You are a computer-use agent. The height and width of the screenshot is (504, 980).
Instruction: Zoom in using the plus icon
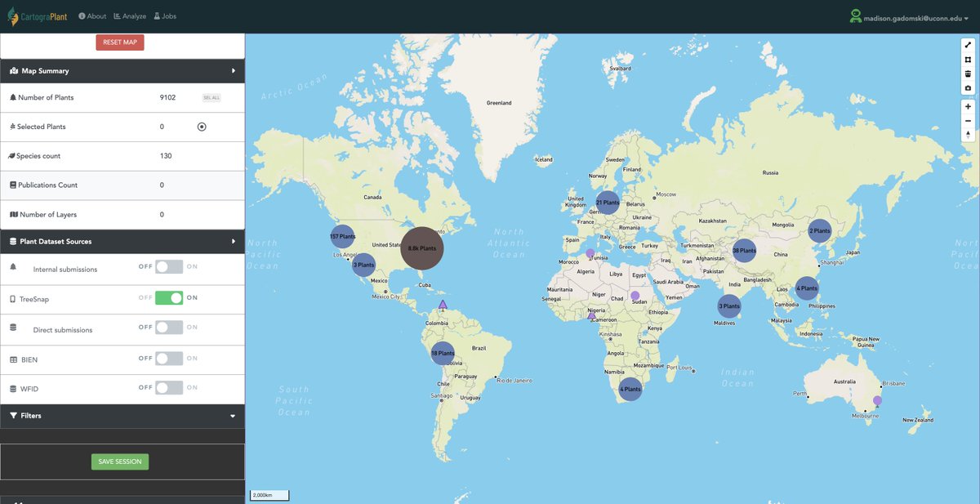click(968, 106)
